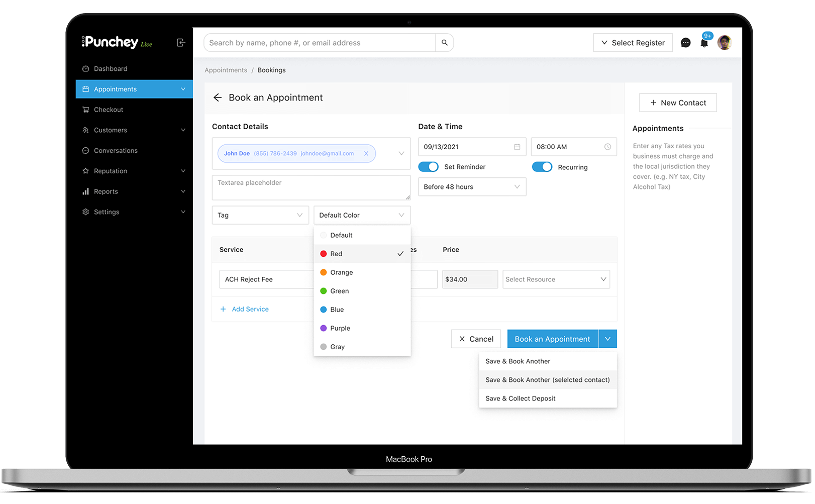Screen dimensions: 815x504
Task: Select the Purple color option
Action: point(362,328)
